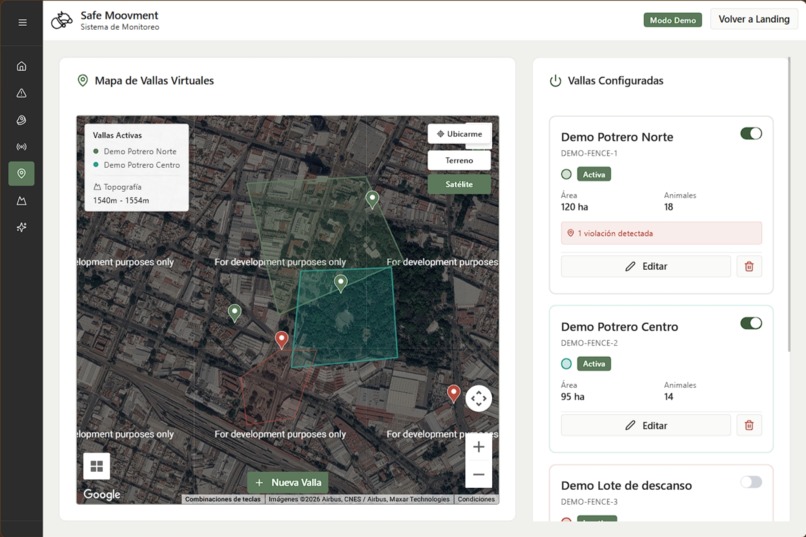The image size is (806, 537).
Task: Enable the Demo Lote de descanso toggle
Action: [x=751, y=482]
